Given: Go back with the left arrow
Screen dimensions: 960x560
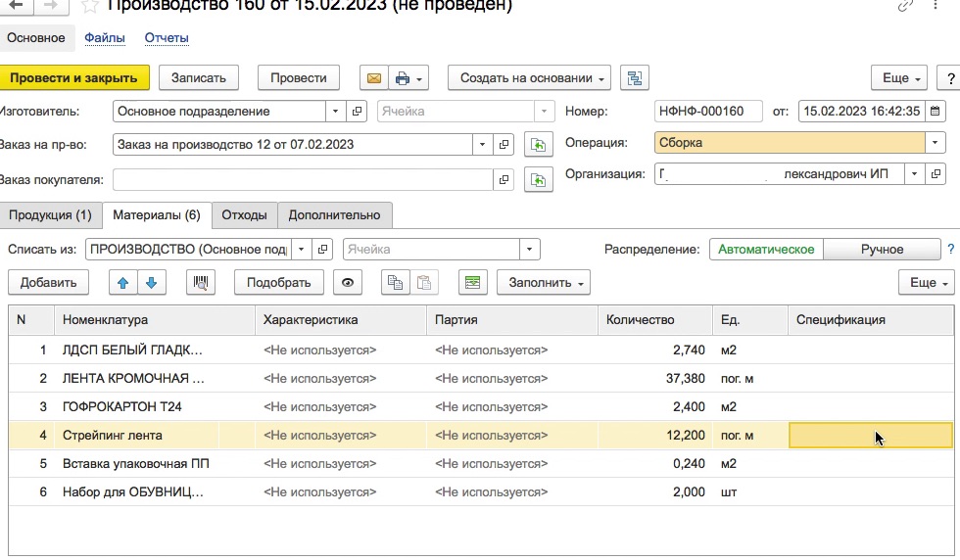Looking at the screenshot, I should coord(16,6).
